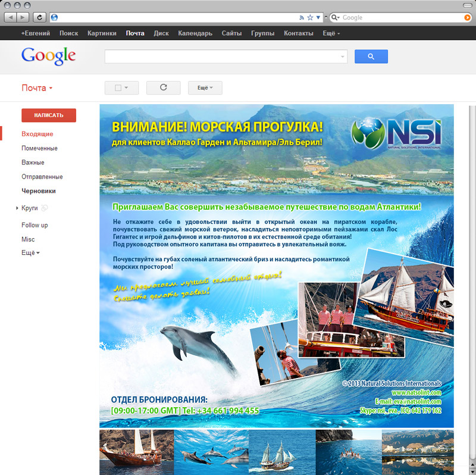Click the RSS feed icon in address bar
This screenshot has height=475, width=476.
pos(302,17)
